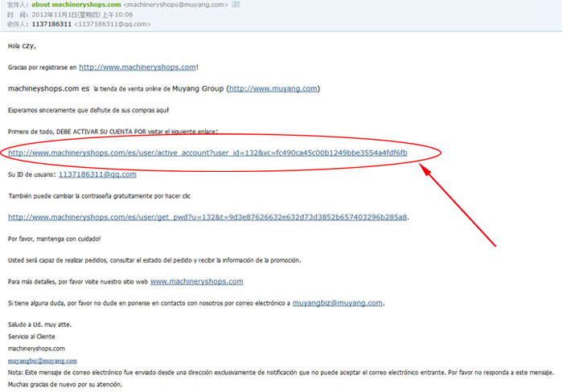Visit the www.machineryshops.com site link
This screenshot has height=392, width=563.
pyautogui.click(x=197, y=281)
